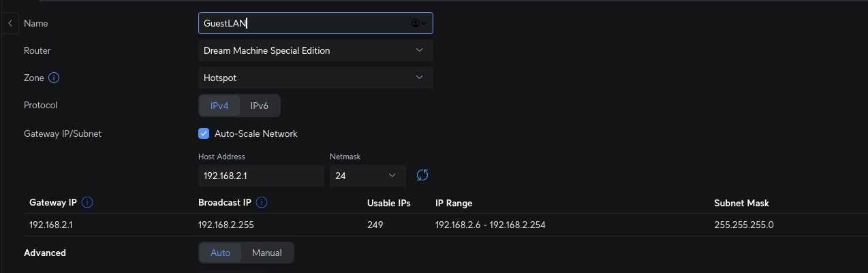
Task: Click the Auto-Scale Network label
Action: click(x=256, y=133)
